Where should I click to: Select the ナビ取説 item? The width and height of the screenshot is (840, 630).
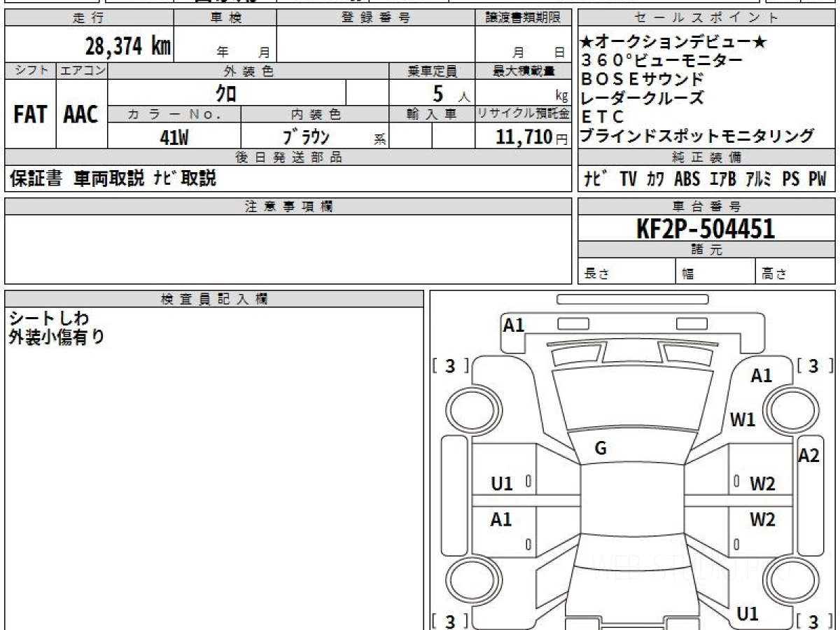tap(185, 179)
